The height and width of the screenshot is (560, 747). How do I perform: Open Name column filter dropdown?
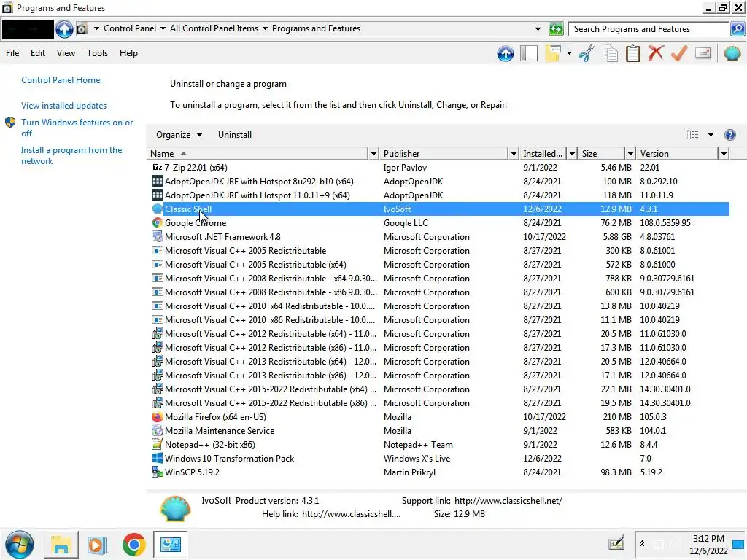coord(373,154)
